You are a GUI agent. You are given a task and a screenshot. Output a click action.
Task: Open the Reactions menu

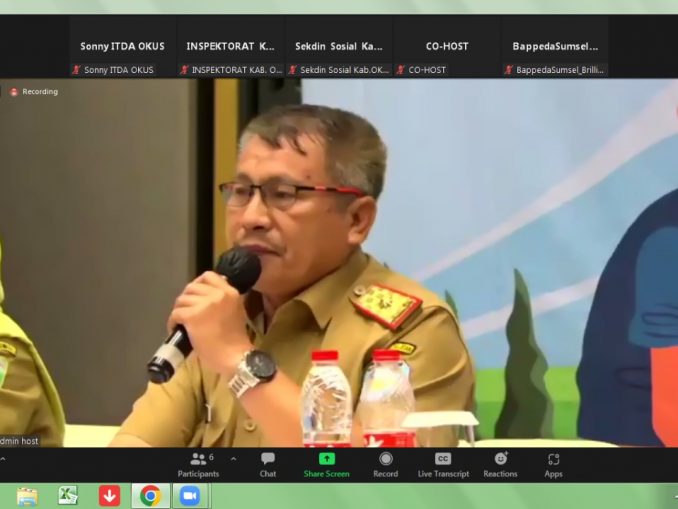tap(500, 463)
